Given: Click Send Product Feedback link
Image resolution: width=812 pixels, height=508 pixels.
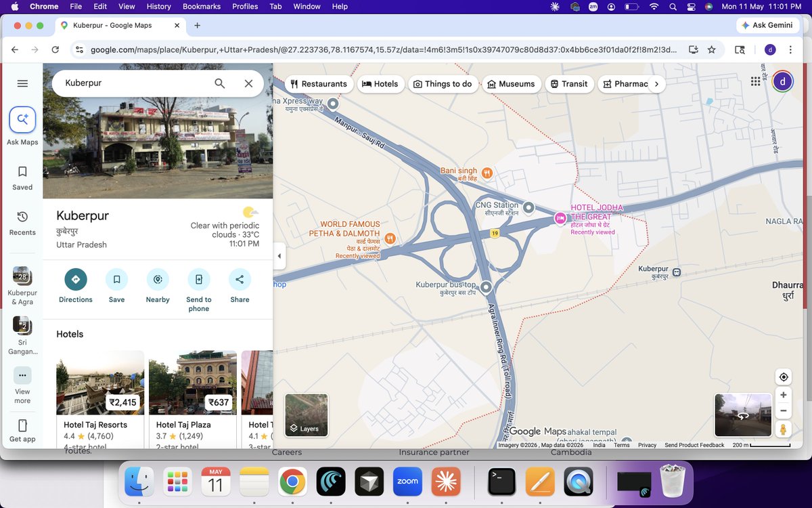Looking at the screenshot, I should click(x=694, y=445).
